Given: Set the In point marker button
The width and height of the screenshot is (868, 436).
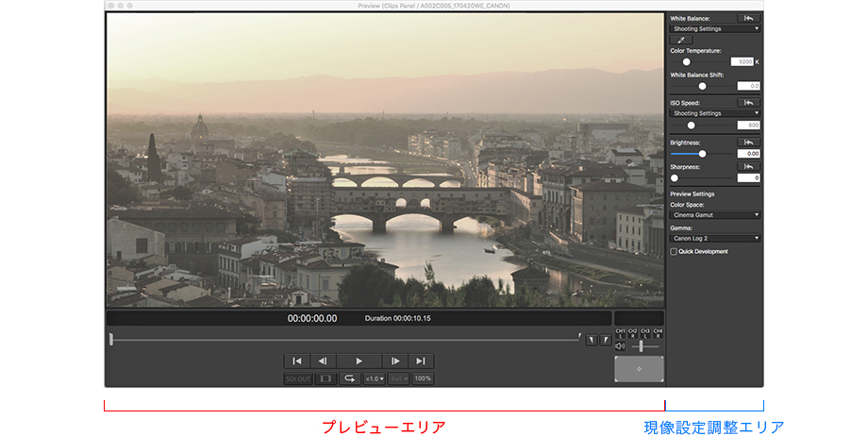Looking at the screenshot, I should click(592, 340).
